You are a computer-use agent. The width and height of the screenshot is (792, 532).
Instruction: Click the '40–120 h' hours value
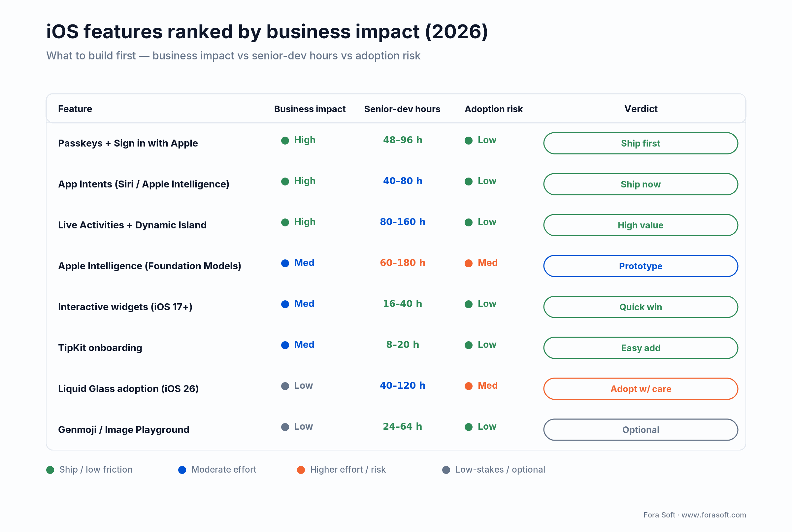point(403,386)
